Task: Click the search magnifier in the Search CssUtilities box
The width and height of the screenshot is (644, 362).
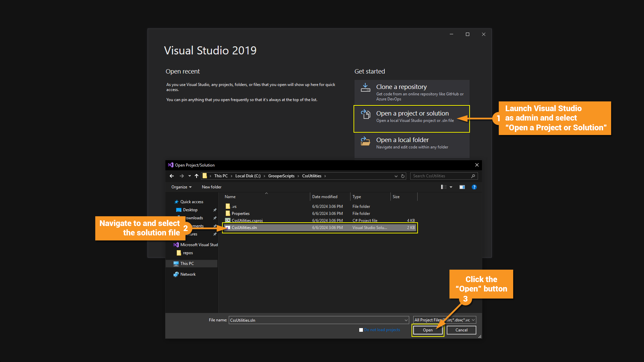Action: (473, 176)
